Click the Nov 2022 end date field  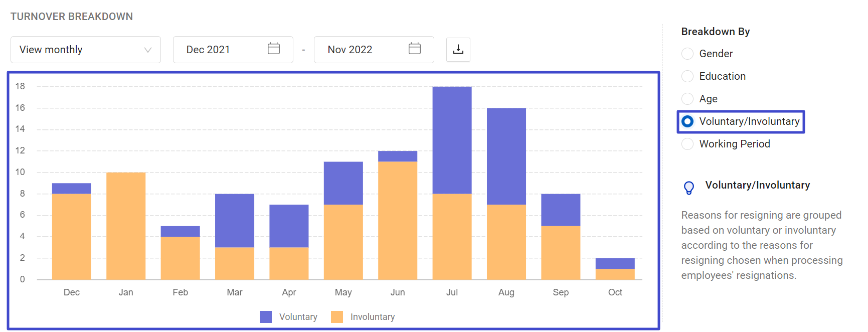(361, 50)
